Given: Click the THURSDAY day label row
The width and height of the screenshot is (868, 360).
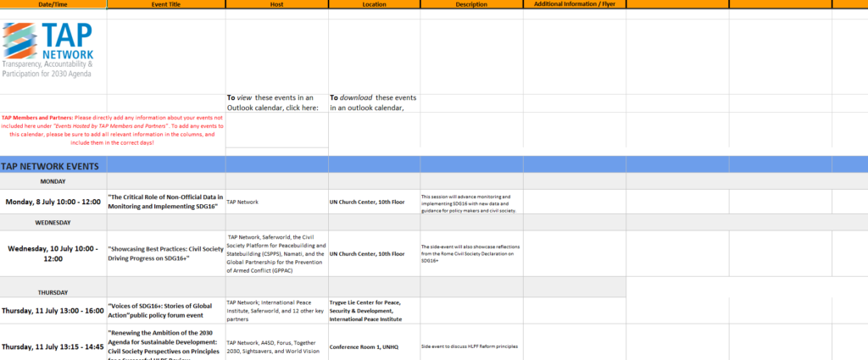Looking at the screenshot, I should pyautogui.click(x=53, y=291).
